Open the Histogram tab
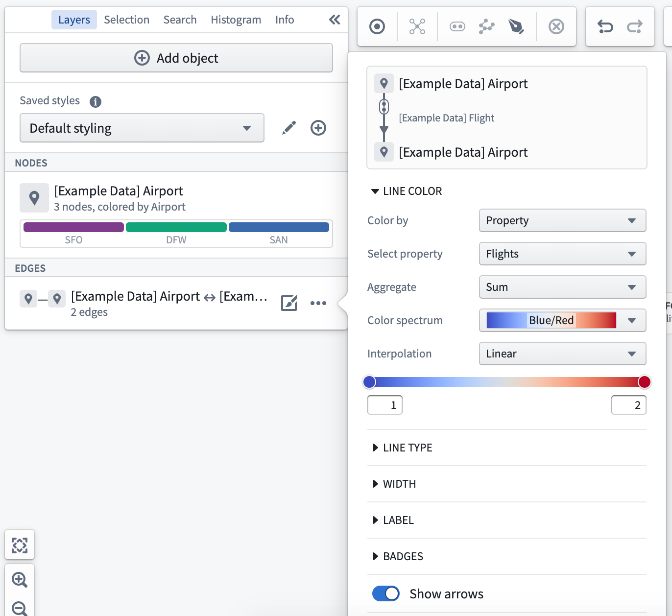 coord(236,20)
